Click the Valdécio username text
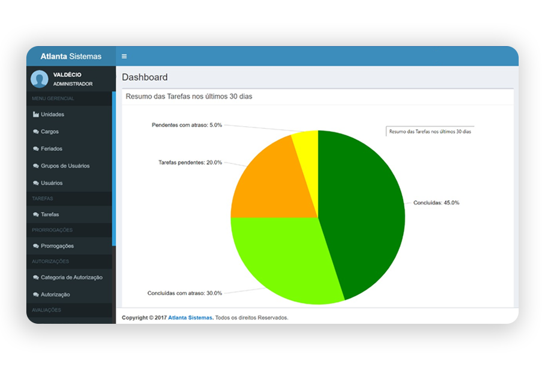Screen dimensions: 545x392 (67, 74)
